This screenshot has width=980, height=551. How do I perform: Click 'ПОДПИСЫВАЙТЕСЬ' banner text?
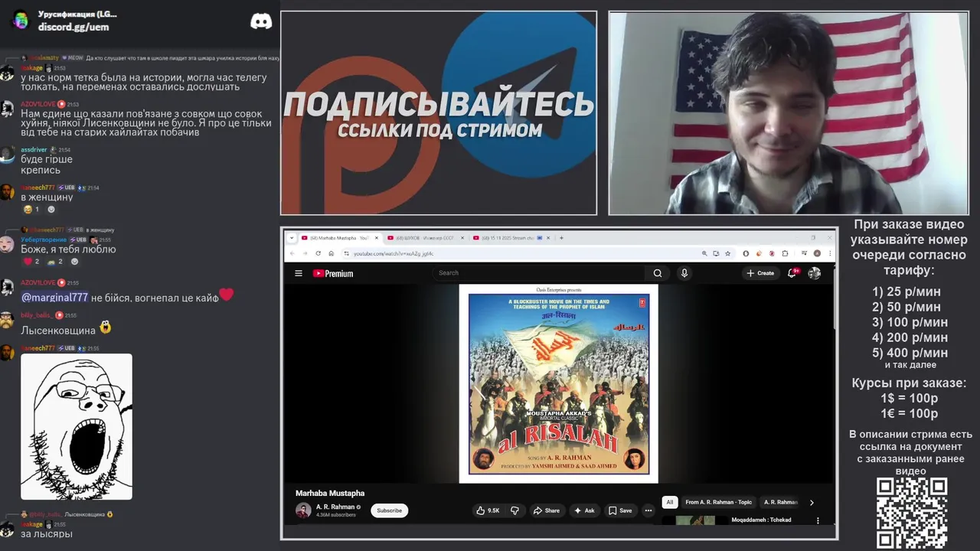(x=439, y=104)
